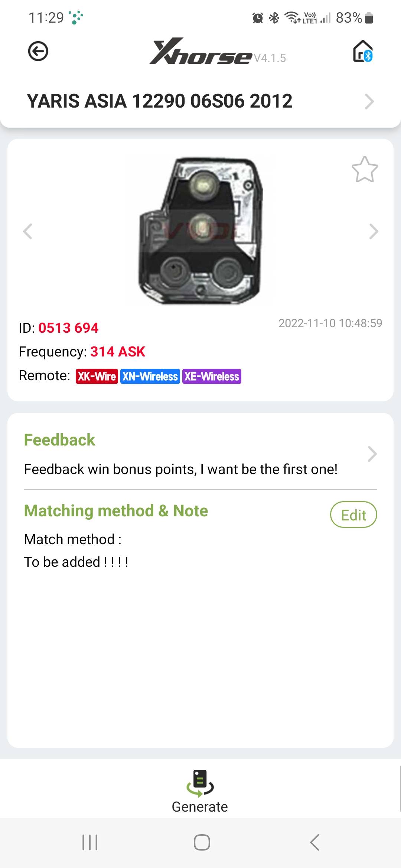Image resolution: width=401 pixels, height=868 pixels.
Task: Tap the circled back arrow icon
Action: point(38,51)
